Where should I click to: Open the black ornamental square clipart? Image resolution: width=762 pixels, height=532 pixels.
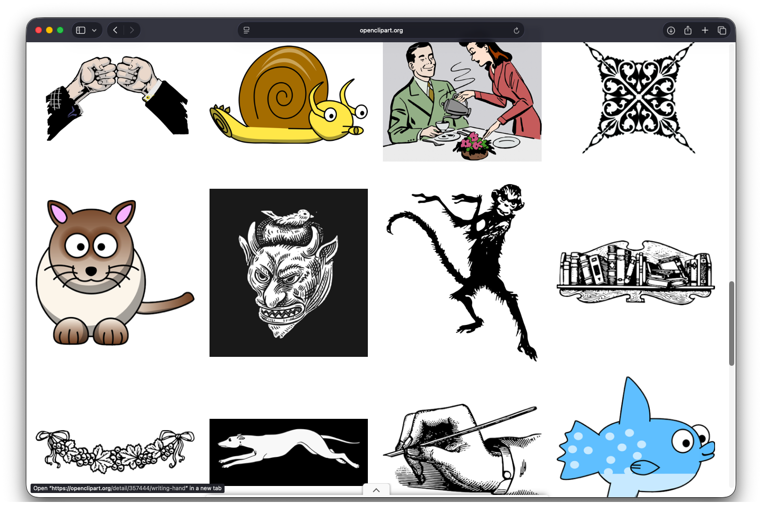click(638, 98)
